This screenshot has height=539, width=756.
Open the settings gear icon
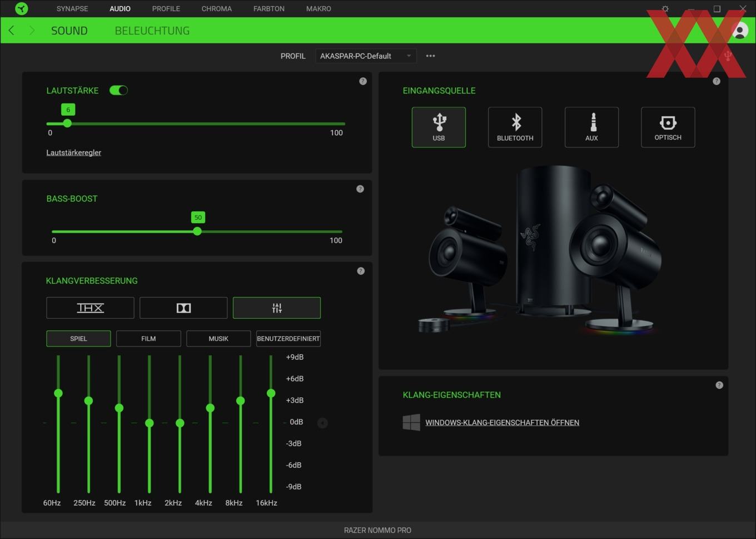tap(665, 9)
